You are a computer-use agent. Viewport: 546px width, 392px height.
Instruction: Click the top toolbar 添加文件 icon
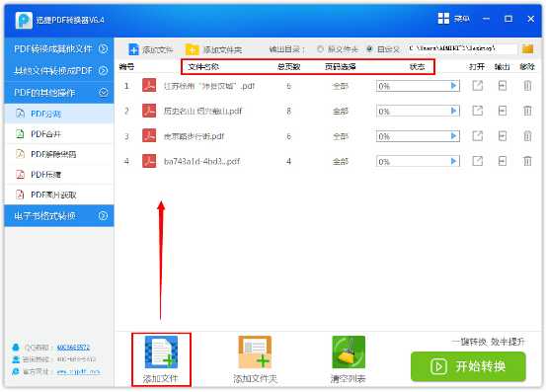pos(133,49)
